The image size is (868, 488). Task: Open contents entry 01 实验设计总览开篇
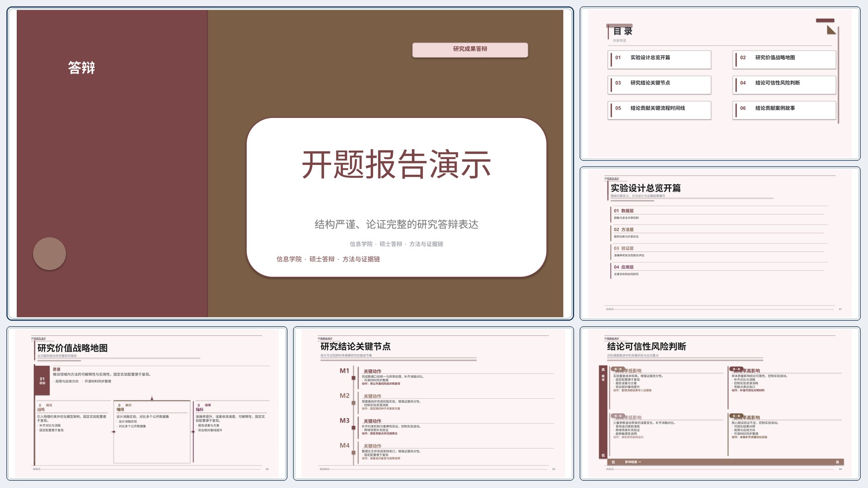click(660, 60)
